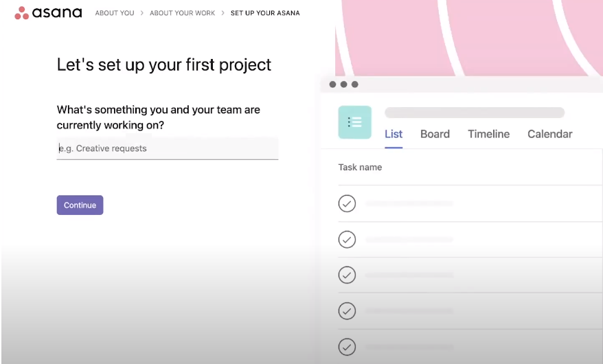This screenshot has width=603, height=364.
Task: Focus the project name input field
Action: (x=167, y=148)
